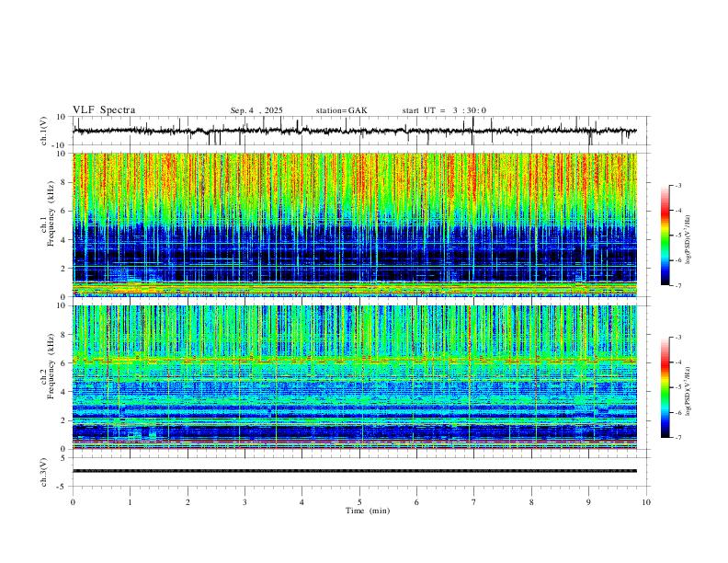The height and width of the screenshot is (563, 728).
Task: Click the time axis tick label '2'
Action: click(188, 502)
